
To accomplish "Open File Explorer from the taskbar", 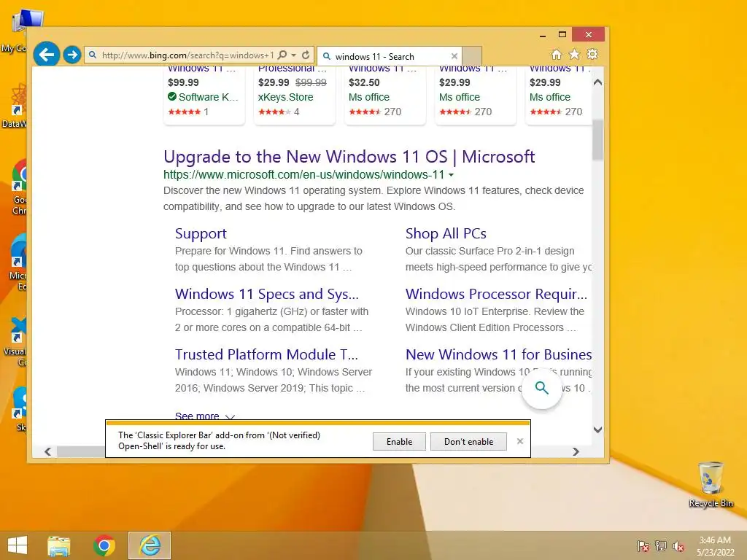I will tap(58, 545).
